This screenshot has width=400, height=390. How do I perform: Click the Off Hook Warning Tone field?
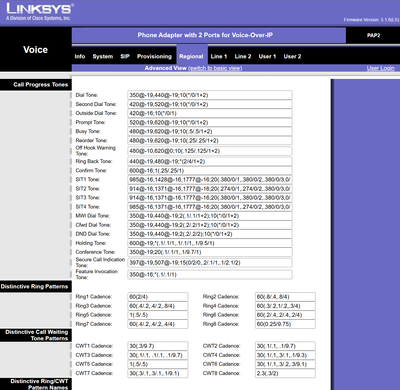pyautogui.click(x=210, y=151)
